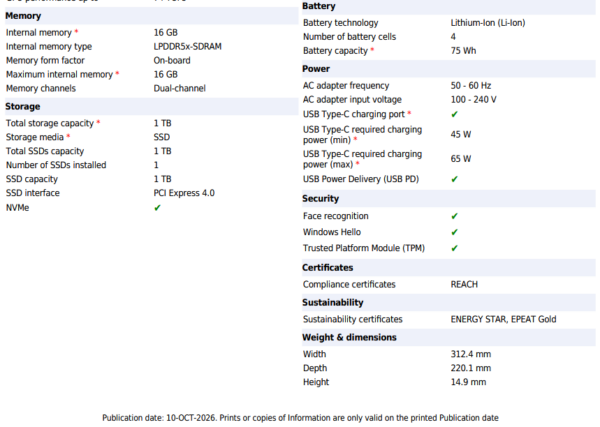Click the USB Type-C required charging power (max) label

(362, 159)
